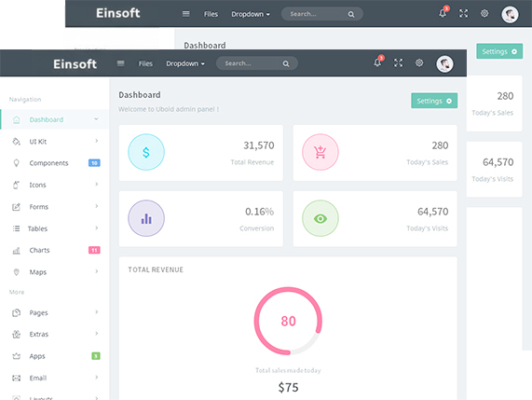Click the Maps location pin icon

(16, 272)
